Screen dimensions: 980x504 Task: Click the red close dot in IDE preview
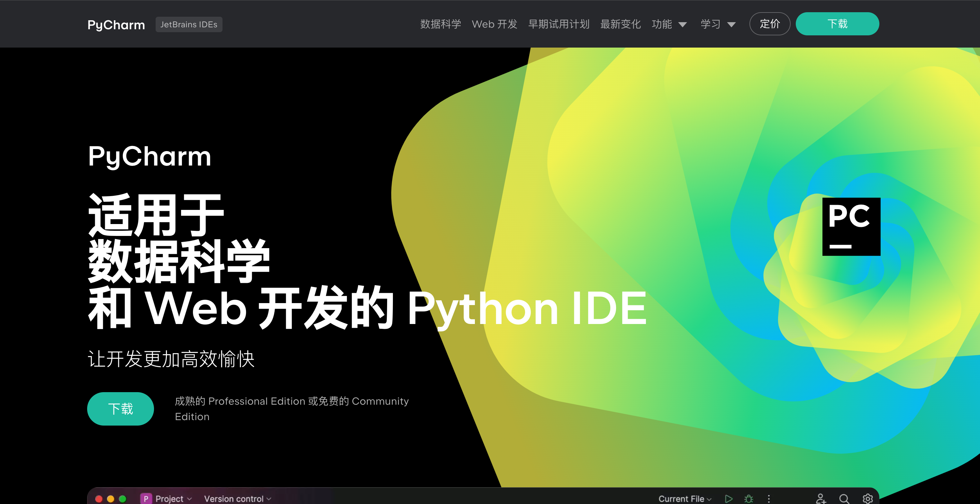[98, 499]
